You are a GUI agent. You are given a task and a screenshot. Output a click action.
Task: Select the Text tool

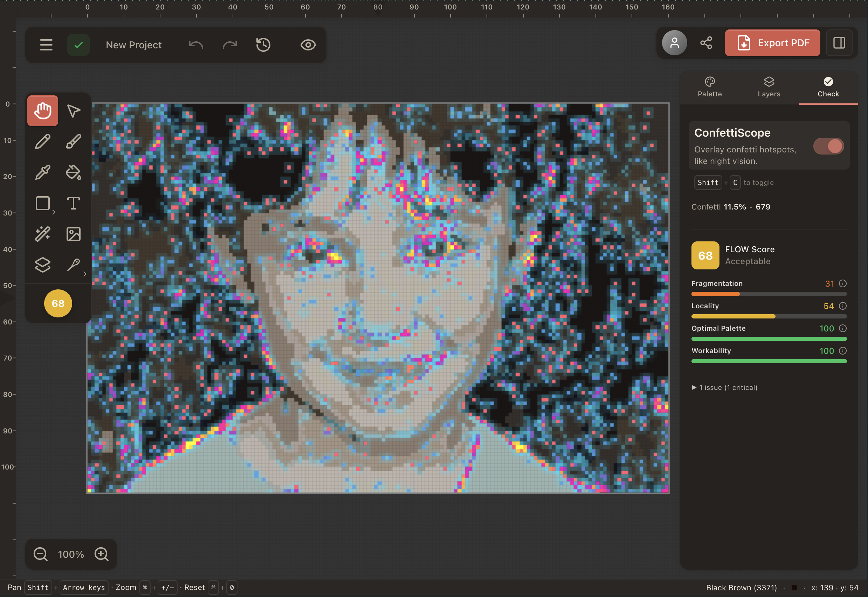[x=73, y=204]
